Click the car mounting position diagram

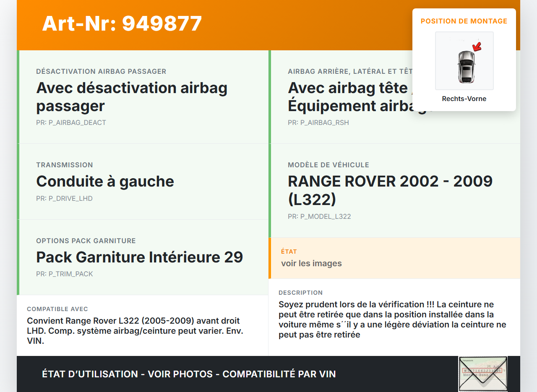[464, 60]
